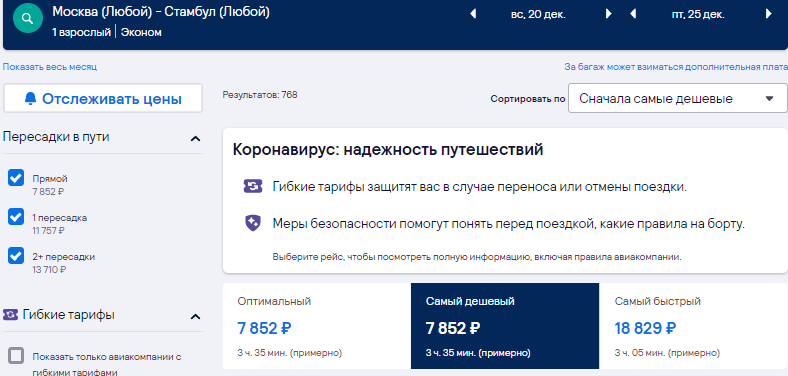Screen dimensions: 788x376
Task: Click the flexible fares ticket icon in info box
Action: point(253,186)
